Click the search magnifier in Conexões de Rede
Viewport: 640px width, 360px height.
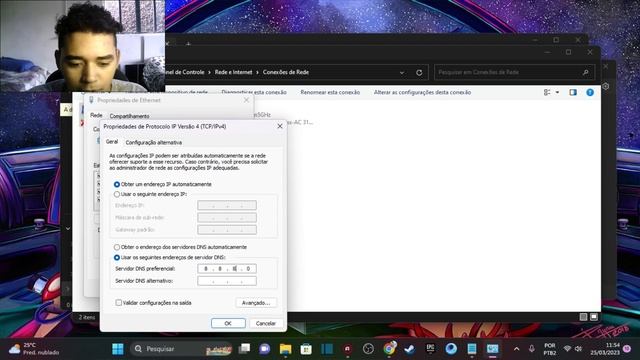(x=586, y=72)
